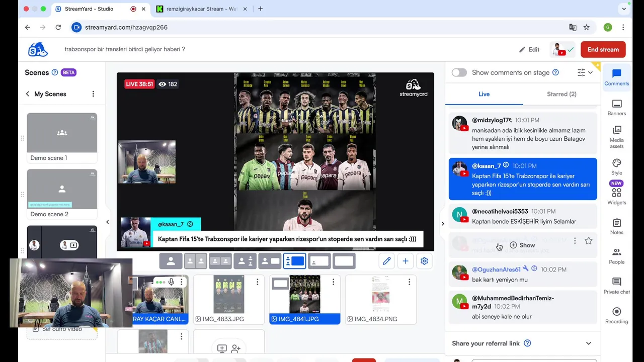Viewport: 644px width, 362px height.
Task: Open destinations avatar with checkmark
Action: click(x=562, y=49)
